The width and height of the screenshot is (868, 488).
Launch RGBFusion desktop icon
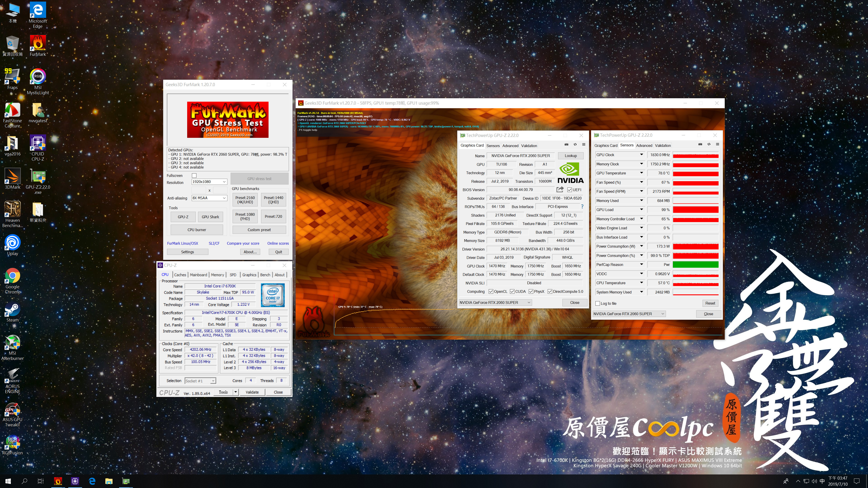point(12,445)
